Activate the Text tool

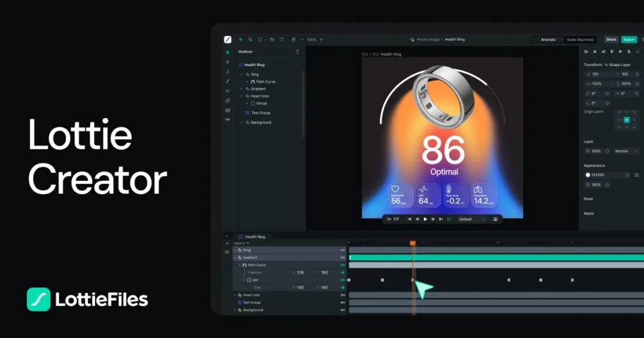coord(281,40)
